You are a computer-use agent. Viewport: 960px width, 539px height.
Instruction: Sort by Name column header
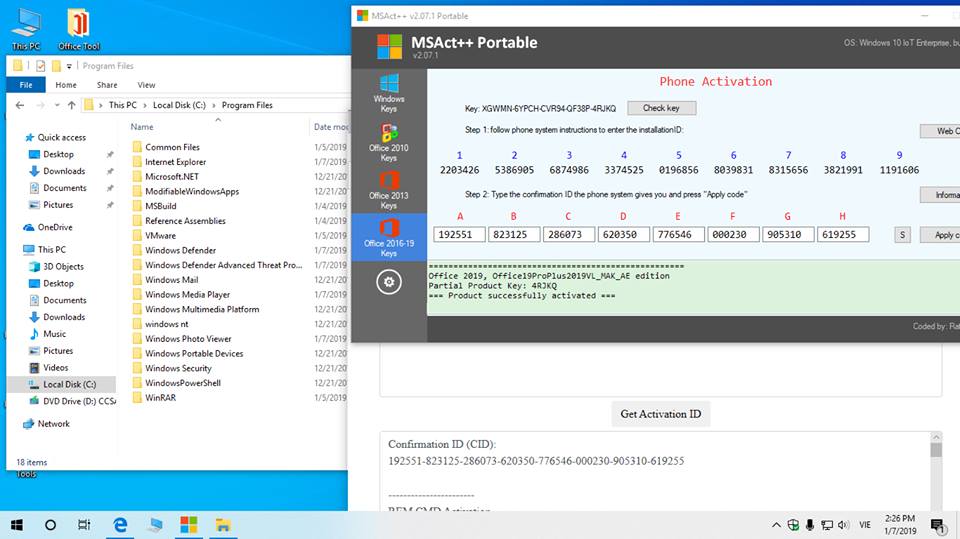point(142,127)
